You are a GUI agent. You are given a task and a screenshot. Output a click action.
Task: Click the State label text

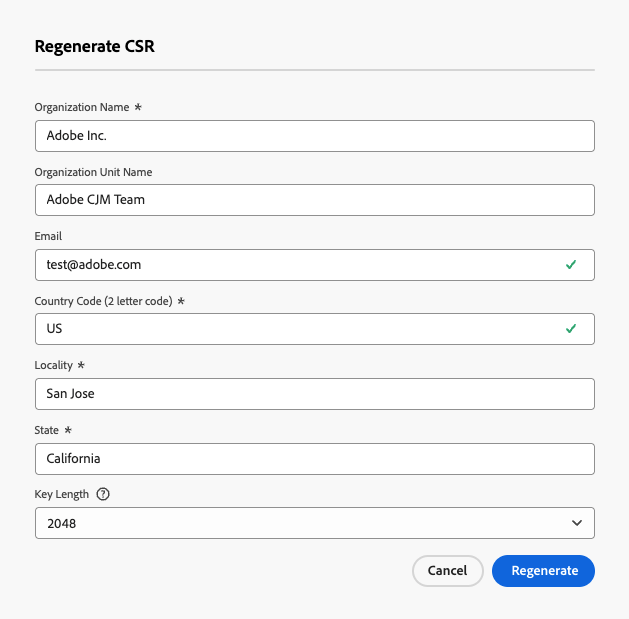(x=48, y=430)
